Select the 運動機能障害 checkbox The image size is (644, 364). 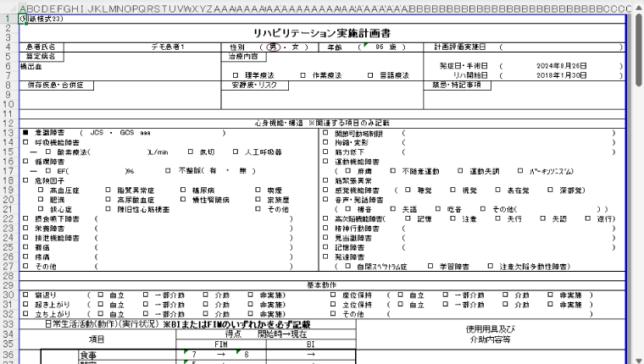[x=325, y=162]
